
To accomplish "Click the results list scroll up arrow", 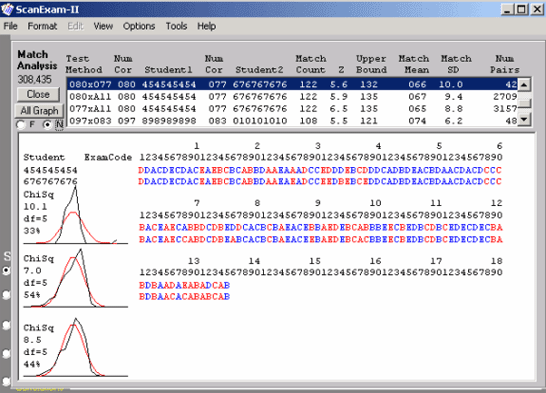I will (x=524, y=84).
